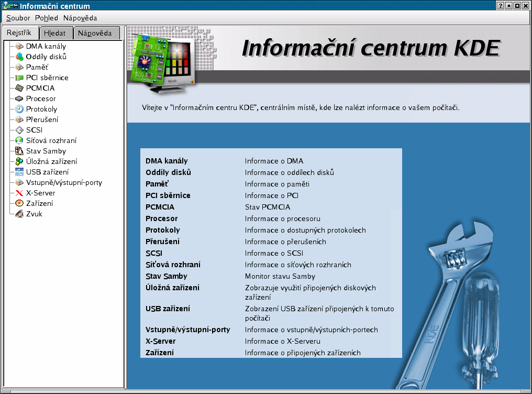Click the text 'Informace o X-Serveru'
532x394 pixels.
tap(283, 341)
